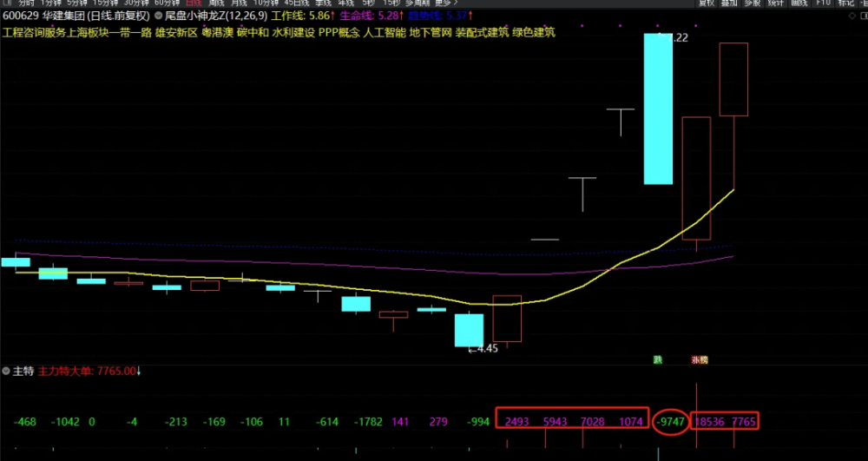Click the diamond icon at top right

pos(852,16)
